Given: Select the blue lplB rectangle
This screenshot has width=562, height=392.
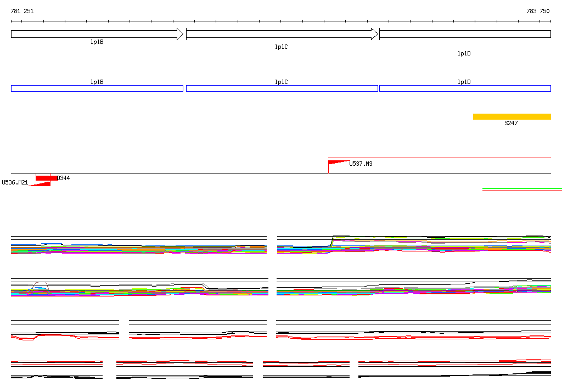Looking at the screenshot, I should pyautogui.click(x=97, y=88).
